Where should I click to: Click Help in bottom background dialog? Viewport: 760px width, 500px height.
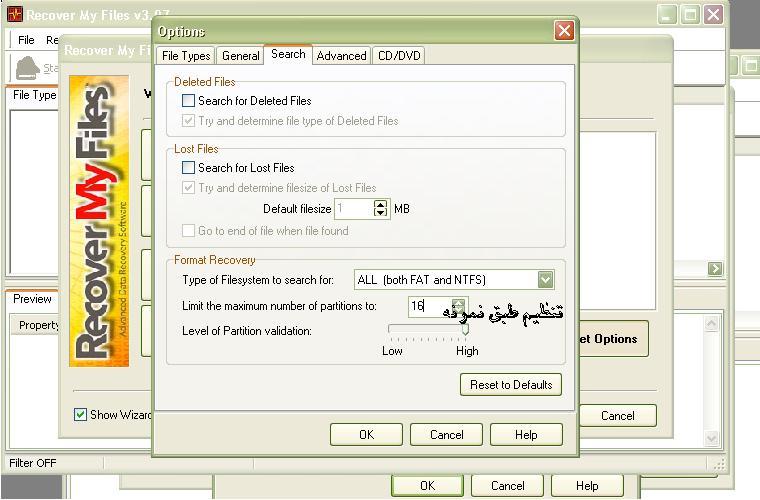[587, 486]
